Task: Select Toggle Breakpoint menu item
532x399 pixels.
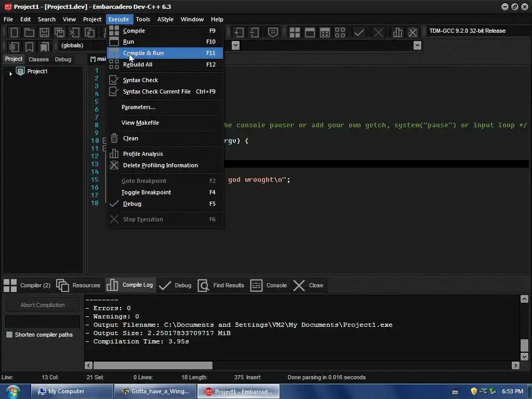Action: tap(165, 192)
